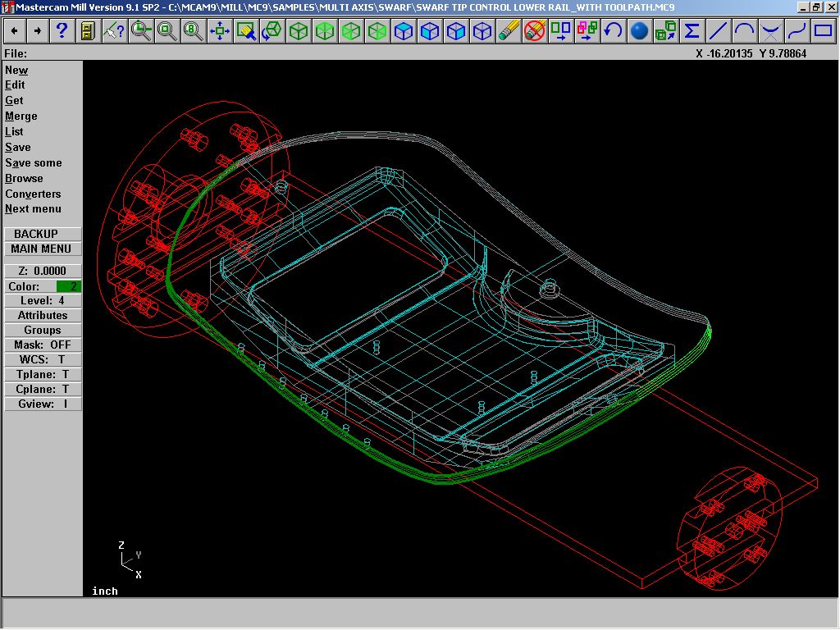Open Change colors icon with green and blue squares
Image resolution: width=840 pixels, height=630 pixels.
click(561, 31)
